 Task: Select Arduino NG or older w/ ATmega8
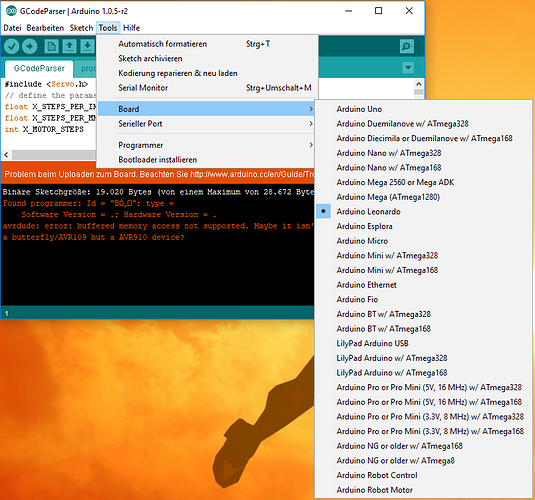424,461
